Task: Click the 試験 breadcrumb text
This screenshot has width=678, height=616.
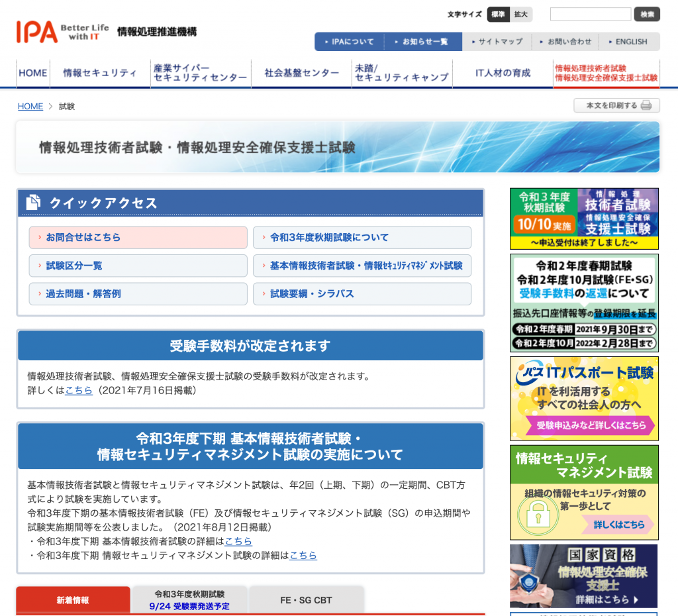Action: (67, 107)
